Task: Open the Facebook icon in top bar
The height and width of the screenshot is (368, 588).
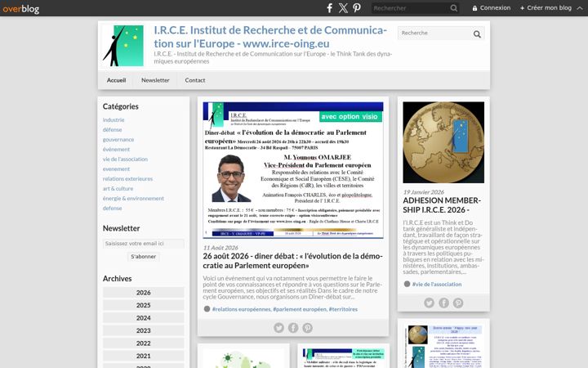Action: point(329,8)
